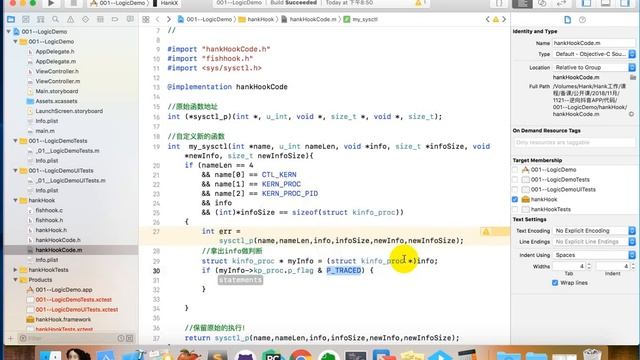The height and width of the screenshot is (360, 640).
Task: Click the warning icon on line 27
Action: (486, 232)
